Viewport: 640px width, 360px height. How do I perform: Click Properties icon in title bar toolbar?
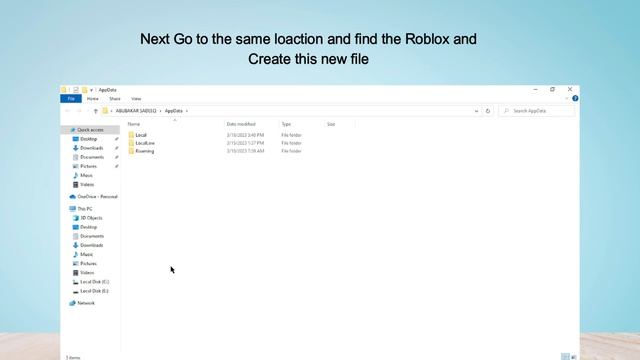point(76,90)
